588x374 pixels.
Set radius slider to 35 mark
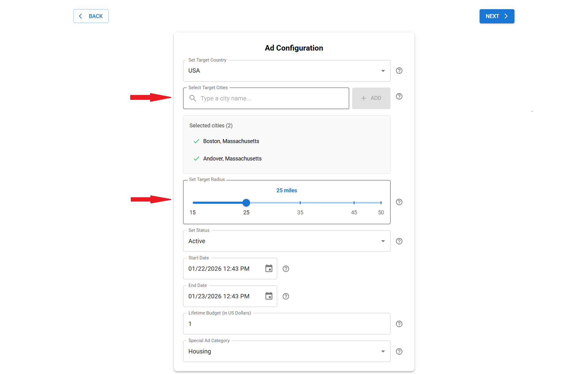300,203
